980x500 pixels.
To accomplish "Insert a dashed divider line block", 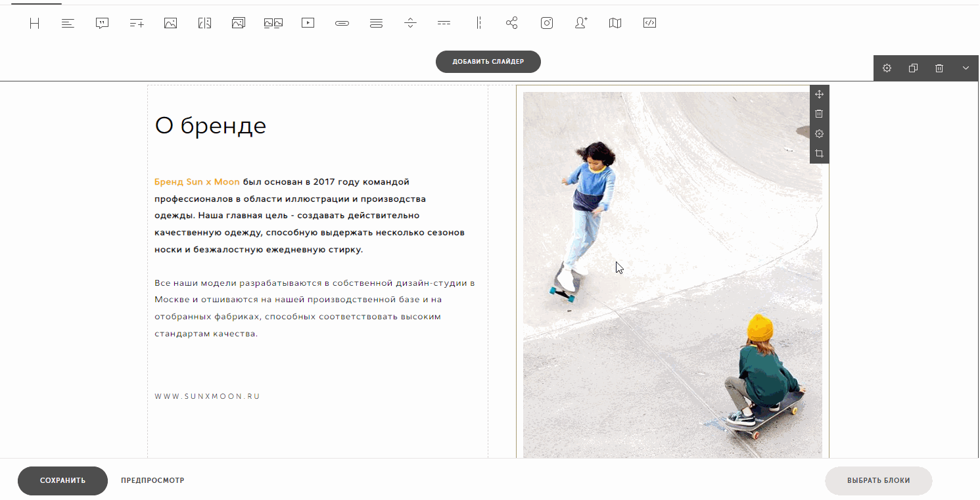I will click(444, 23).
